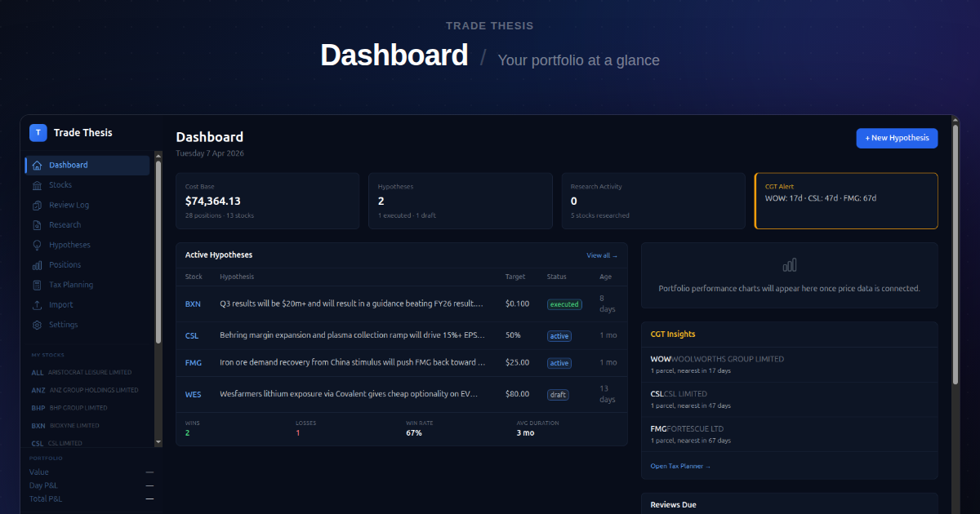980x514 pixels.
Task: Click the $0.100 target for BXN
Action: pos(517,304)
